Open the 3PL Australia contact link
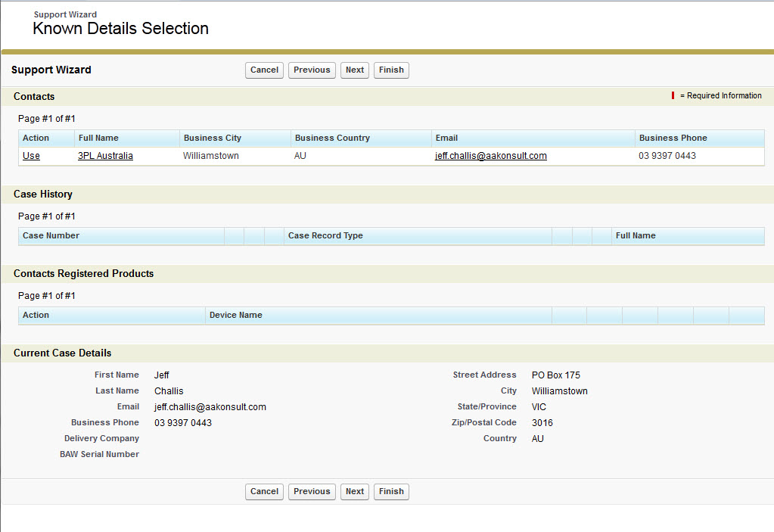Screen dimensions: 774x532 click(105, 156)
